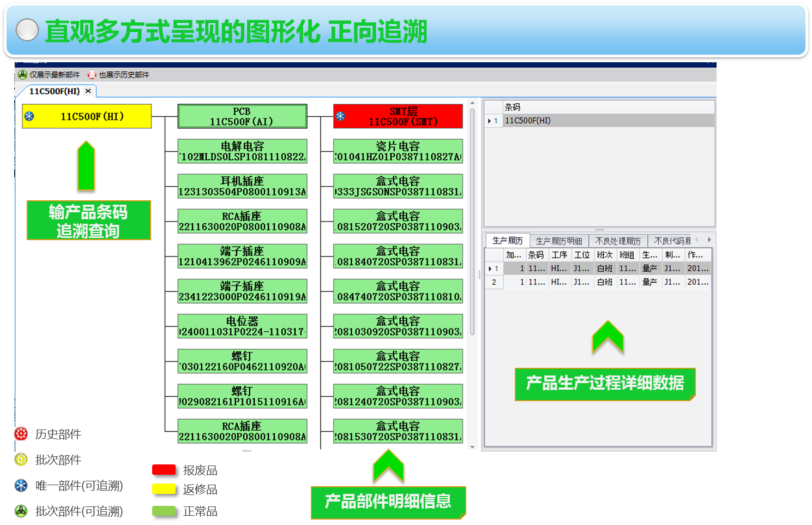Click the 仅展示最新部件 toolbar icon

(23, 75)
